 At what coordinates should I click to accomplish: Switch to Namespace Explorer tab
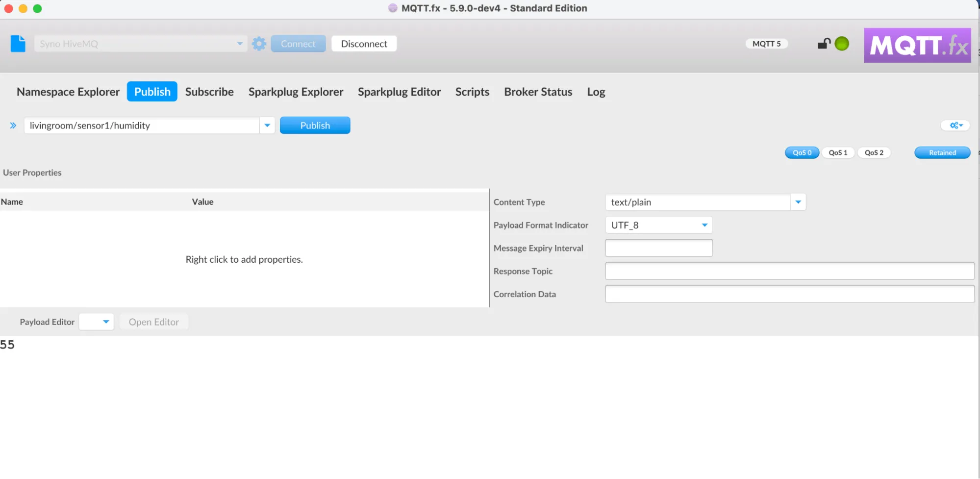pyautogui.click(x=68, y=92)
